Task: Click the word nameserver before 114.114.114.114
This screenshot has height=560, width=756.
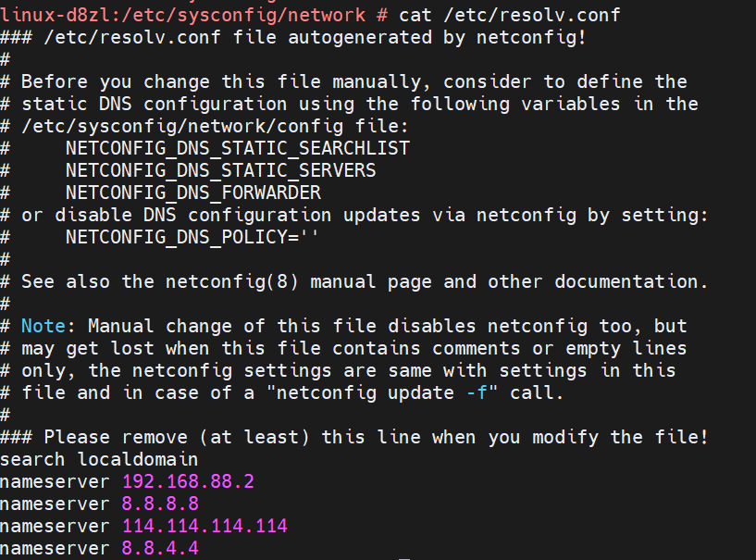Action: point(56,526)
